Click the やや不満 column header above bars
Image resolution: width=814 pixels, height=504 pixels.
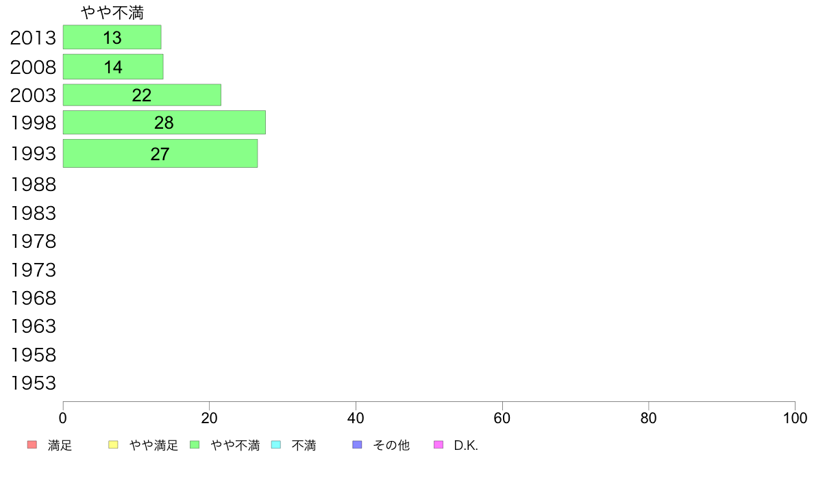pos(112,12)
